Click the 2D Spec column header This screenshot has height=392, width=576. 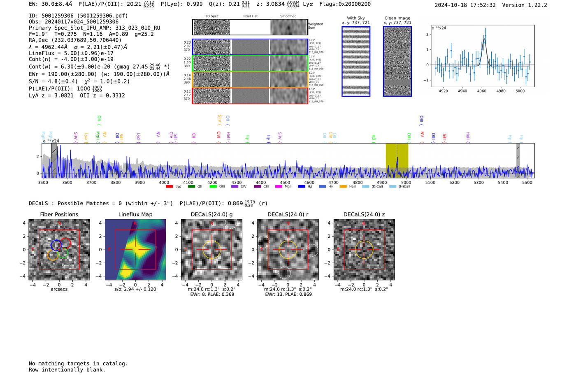[x=212, y=16]
